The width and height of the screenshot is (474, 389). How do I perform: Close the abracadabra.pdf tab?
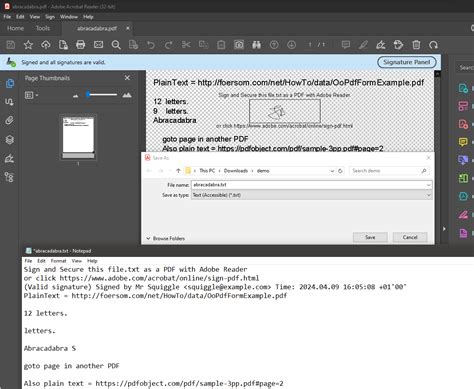(128, 28)
